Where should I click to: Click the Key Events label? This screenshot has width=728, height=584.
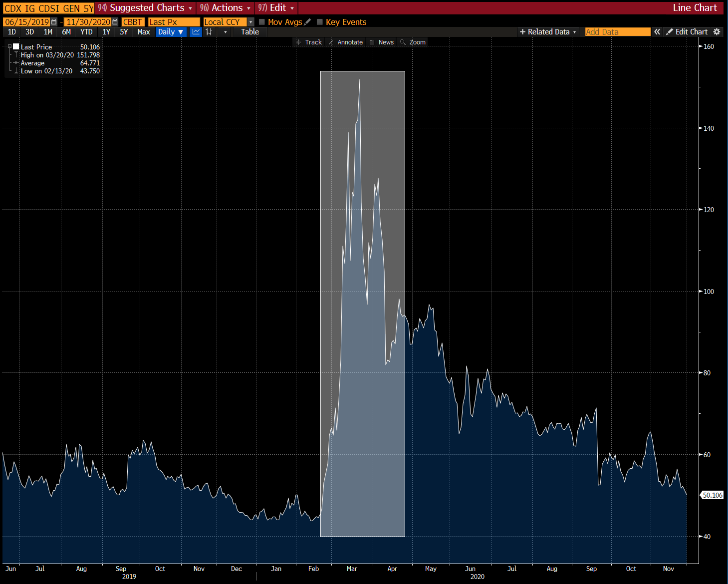346,22
